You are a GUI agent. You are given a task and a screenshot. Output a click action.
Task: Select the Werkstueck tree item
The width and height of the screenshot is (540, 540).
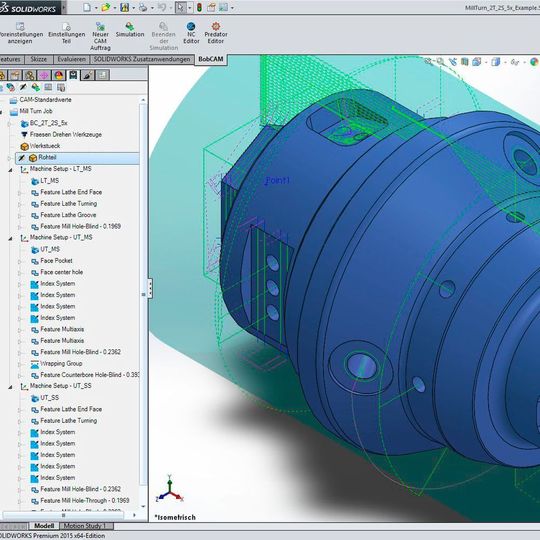pyautogui.click(x=45, y=146)
